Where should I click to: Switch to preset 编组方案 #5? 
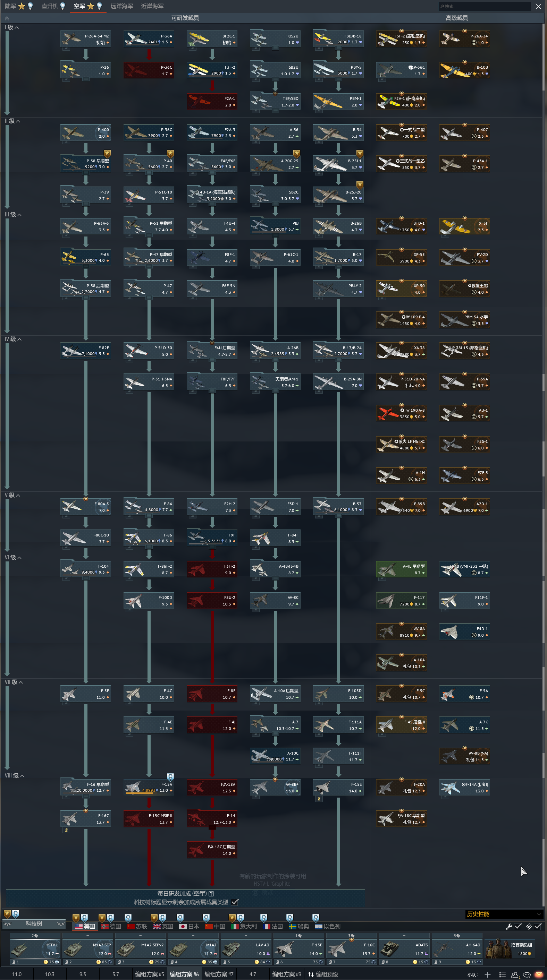coord(150,974)
